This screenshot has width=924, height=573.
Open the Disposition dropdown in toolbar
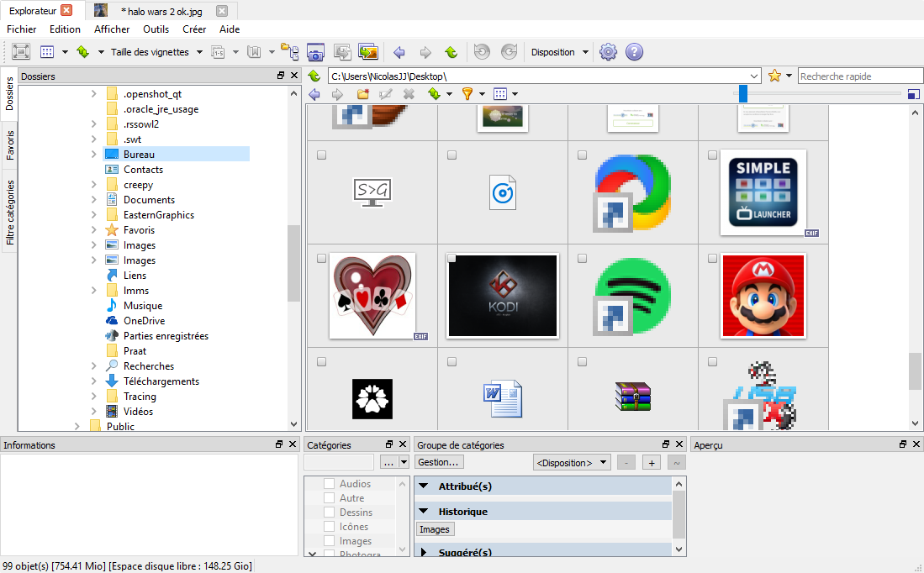click(x=585, y=52)
